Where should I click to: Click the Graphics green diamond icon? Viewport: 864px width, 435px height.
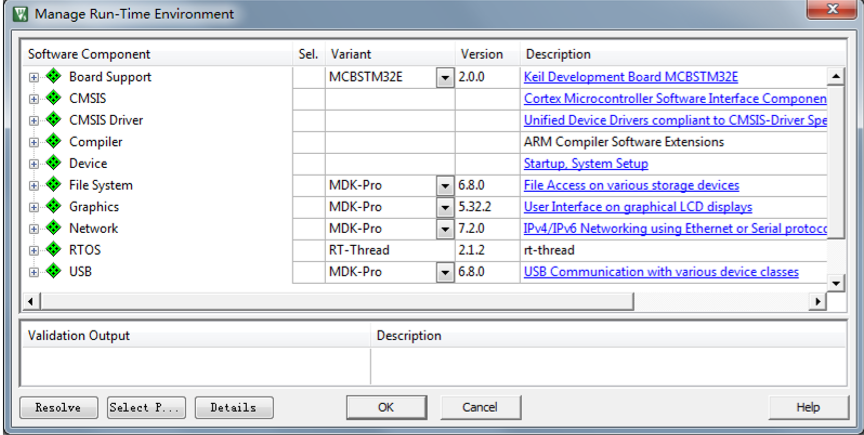[x=53, y=206]
